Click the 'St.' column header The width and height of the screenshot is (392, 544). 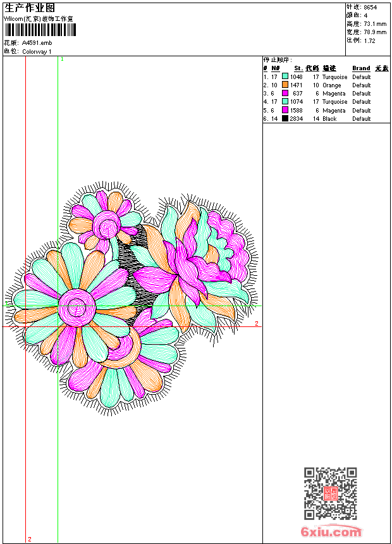click(298, 68)
